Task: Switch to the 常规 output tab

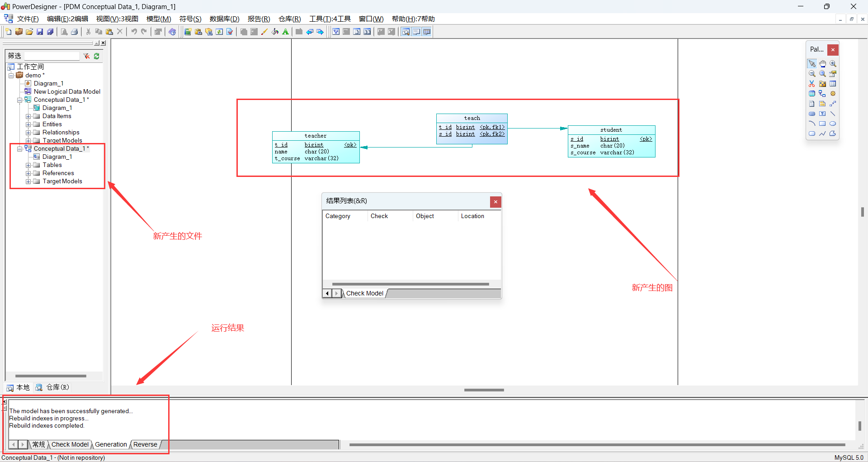Action: click(39, 444)
